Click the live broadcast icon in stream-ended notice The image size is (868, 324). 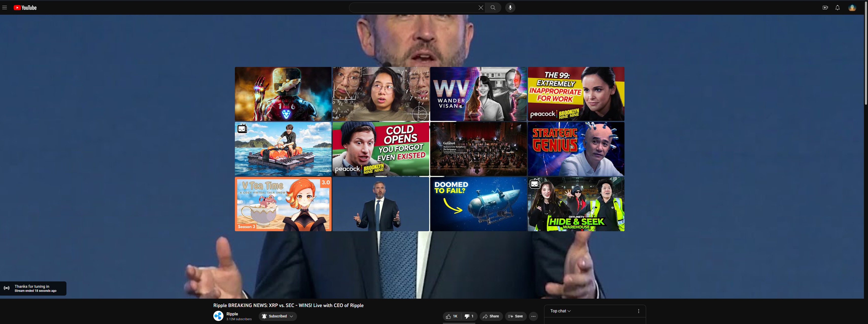(x=7, y=288)
